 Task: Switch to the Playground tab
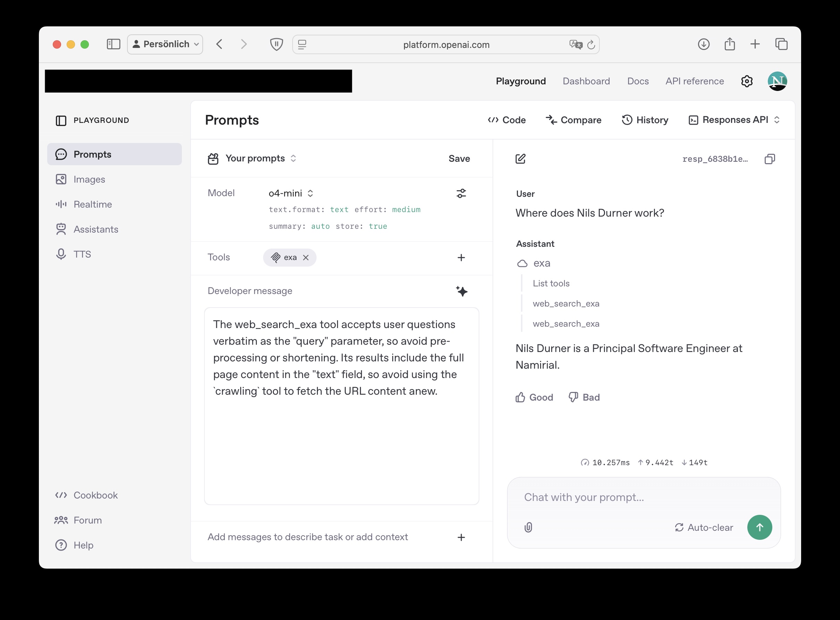(x=521, y=81)
